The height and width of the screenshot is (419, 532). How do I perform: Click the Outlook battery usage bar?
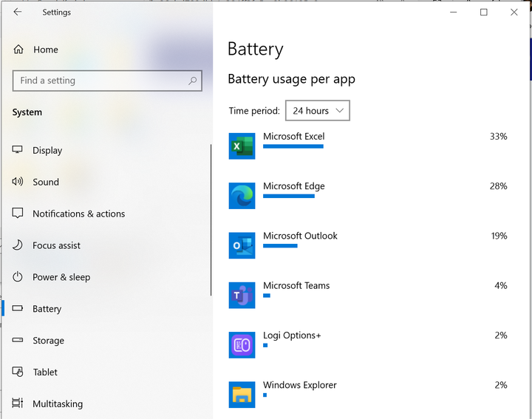click(280, 246)
